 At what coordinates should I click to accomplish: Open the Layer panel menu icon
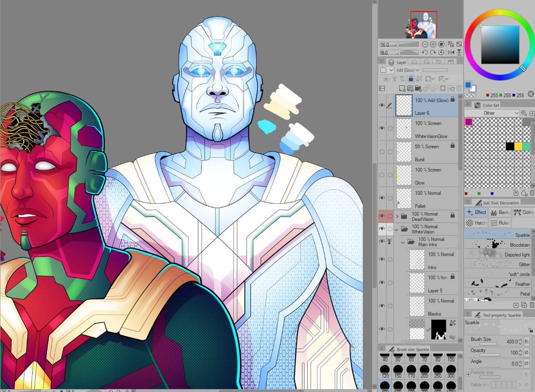tap(382, 61)
